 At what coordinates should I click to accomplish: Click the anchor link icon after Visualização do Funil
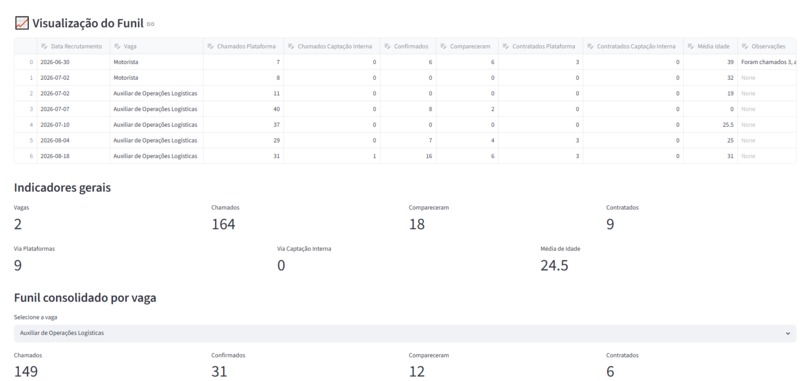(151, 24)
